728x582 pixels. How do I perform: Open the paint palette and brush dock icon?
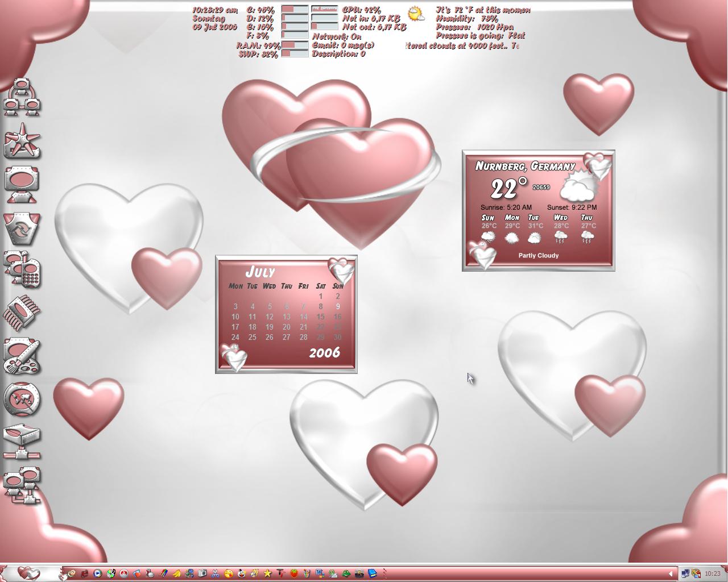(x=22, y=356)
